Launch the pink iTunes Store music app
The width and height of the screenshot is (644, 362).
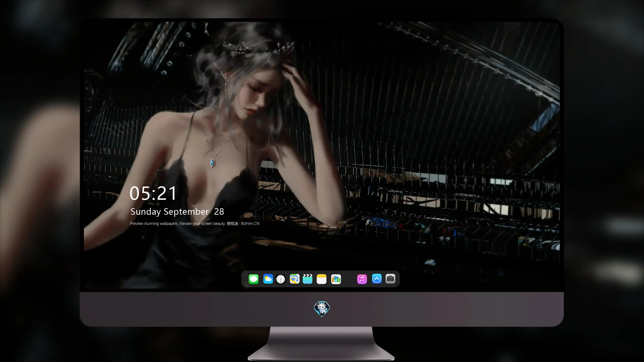[x=362, y=279]
